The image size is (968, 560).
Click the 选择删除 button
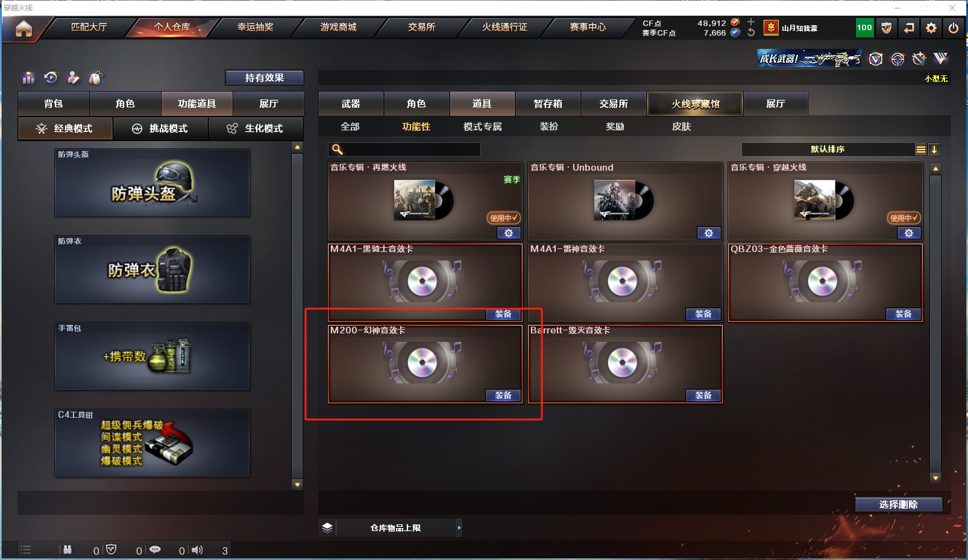(898, 505)
